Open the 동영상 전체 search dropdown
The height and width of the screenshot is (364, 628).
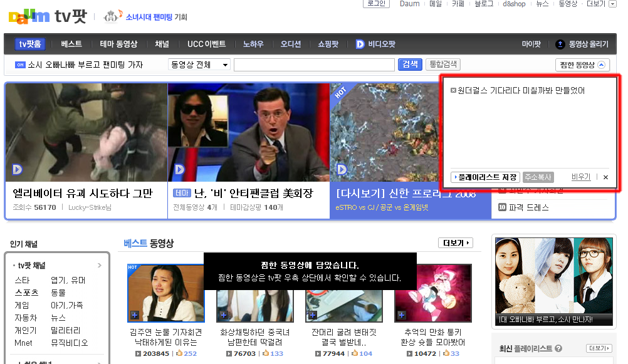(199, 65)
